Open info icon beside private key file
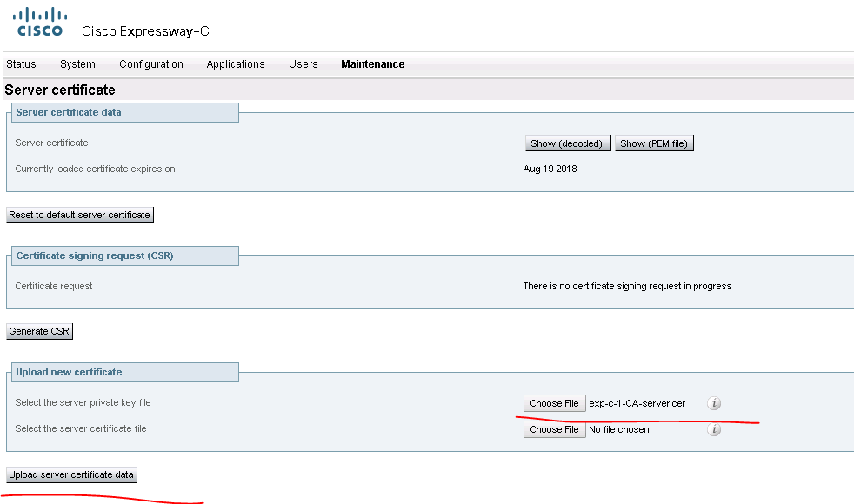854x504 pixels. (x=713, y=403)
